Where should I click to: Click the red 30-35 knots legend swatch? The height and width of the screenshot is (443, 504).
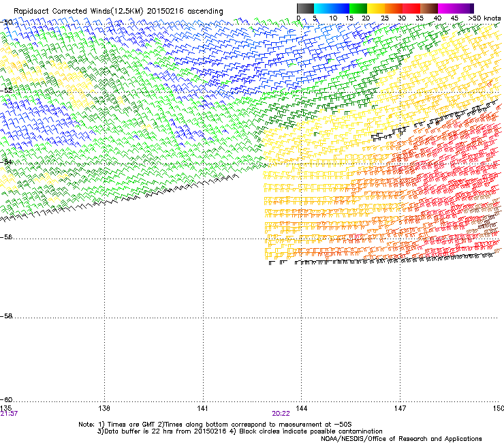pos(411,8)
